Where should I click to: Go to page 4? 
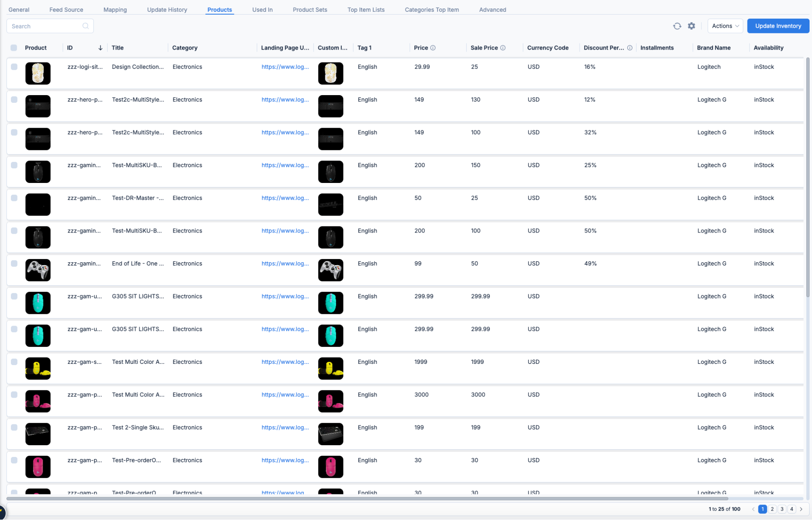point(792,509)
